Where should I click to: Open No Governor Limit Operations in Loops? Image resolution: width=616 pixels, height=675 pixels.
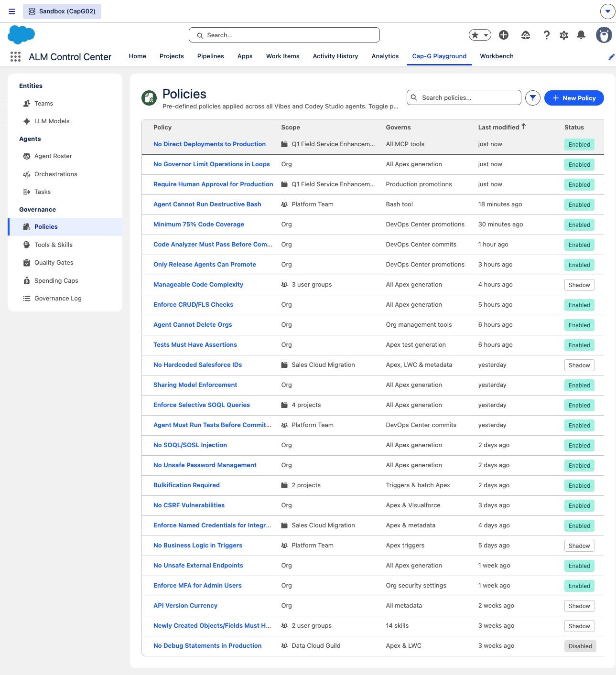pyautogui.click(x=212, y=164)
